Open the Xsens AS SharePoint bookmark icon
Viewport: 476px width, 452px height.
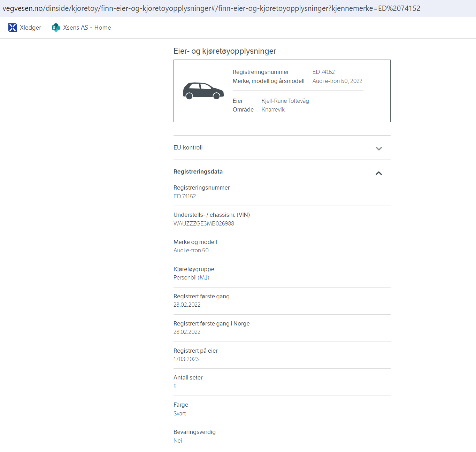[56, 28]
